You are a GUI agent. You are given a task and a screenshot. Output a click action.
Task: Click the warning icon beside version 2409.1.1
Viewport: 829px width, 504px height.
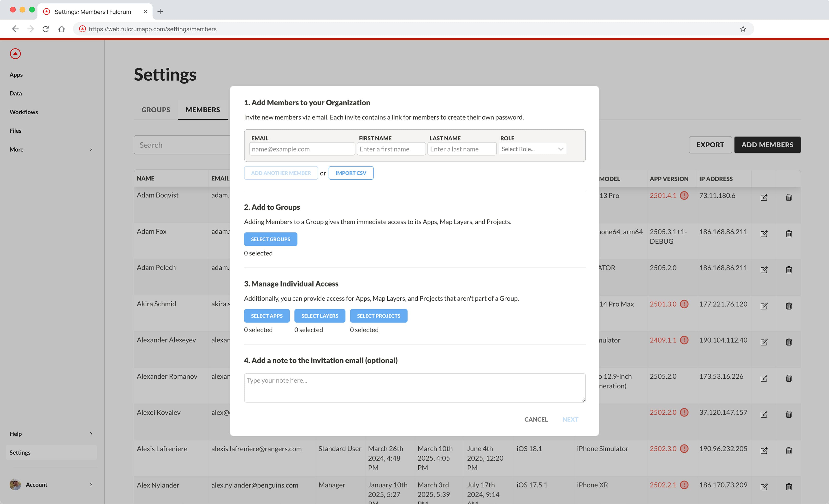point(684,340)
